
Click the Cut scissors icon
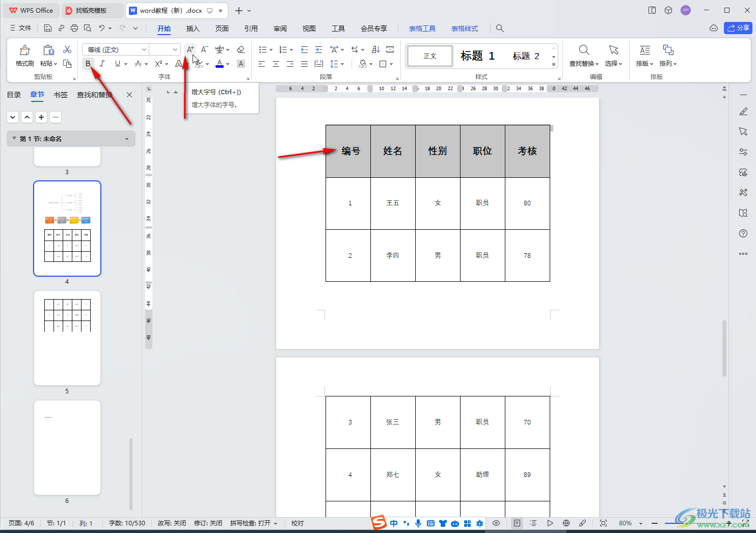(67, 49)
